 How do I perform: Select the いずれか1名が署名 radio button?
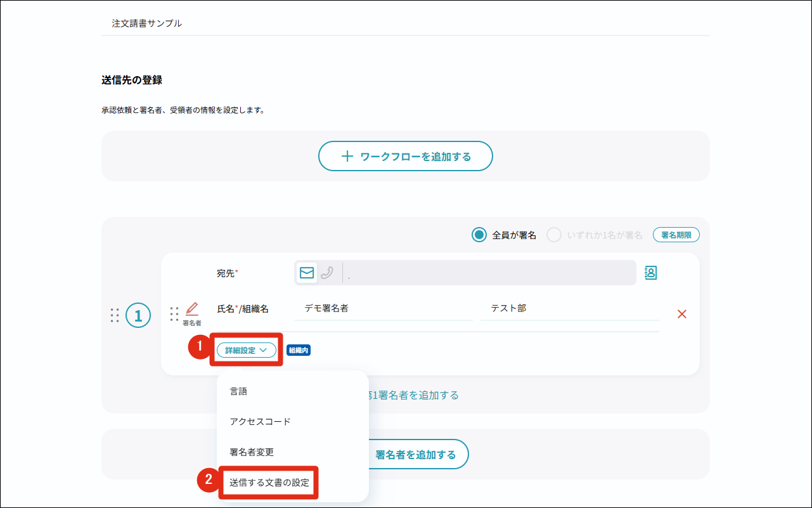554,235
